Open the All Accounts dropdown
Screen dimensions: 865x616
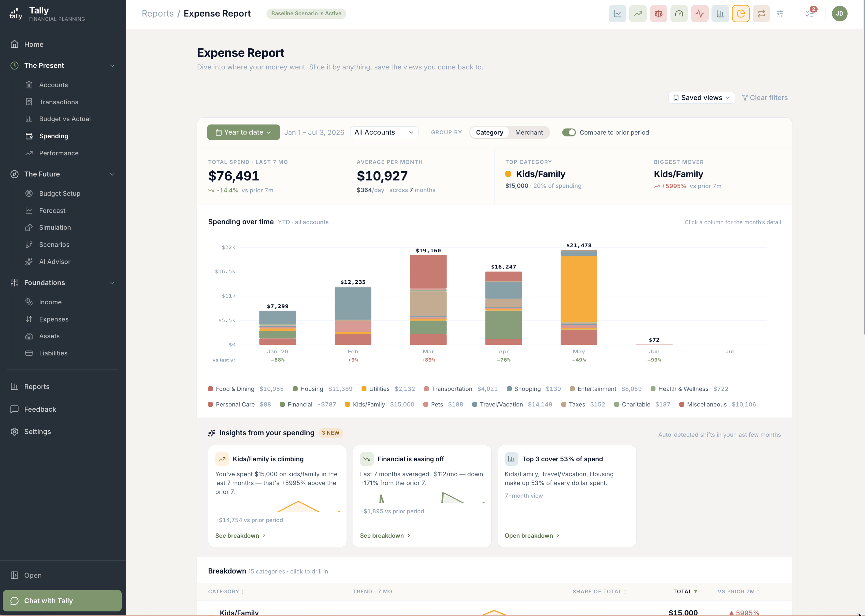[384, 132]
